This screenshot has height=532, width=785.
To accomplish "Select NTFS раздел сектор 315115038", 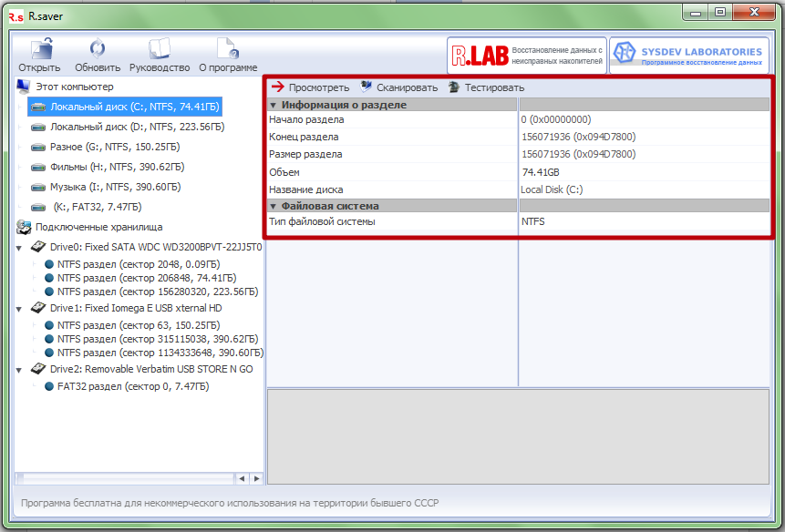I will (158, 339).
